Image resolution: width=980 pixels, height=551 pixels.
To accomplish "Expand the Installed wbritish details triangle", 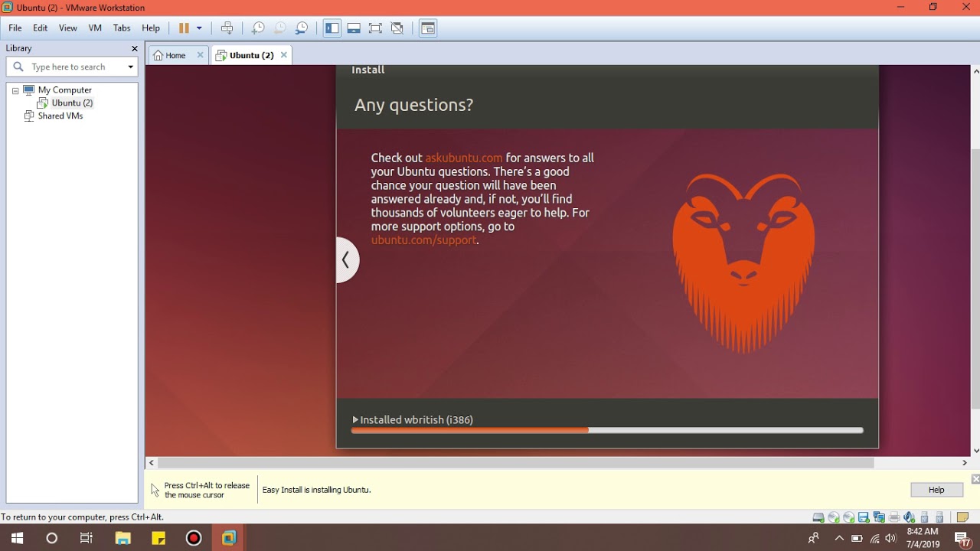I will coord(355,419).
